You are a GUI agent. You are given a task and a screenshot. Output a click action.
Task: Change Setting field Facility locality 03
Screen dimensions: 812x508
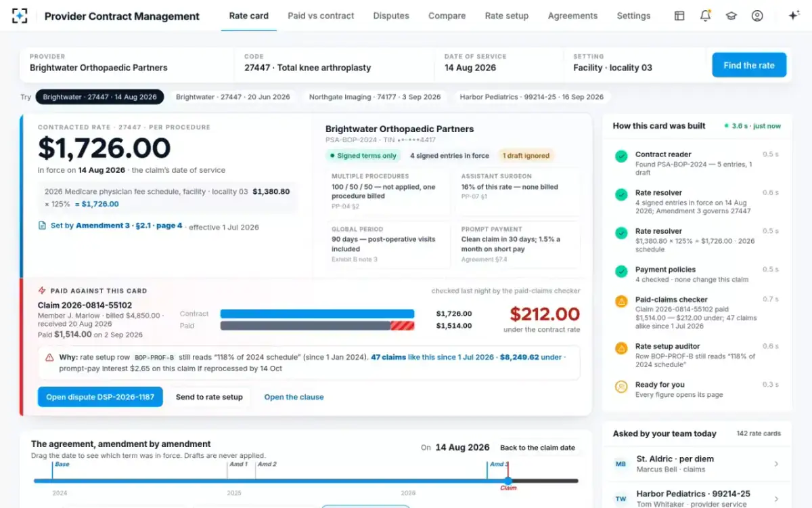pyautogui.click(x=634, y=65)
